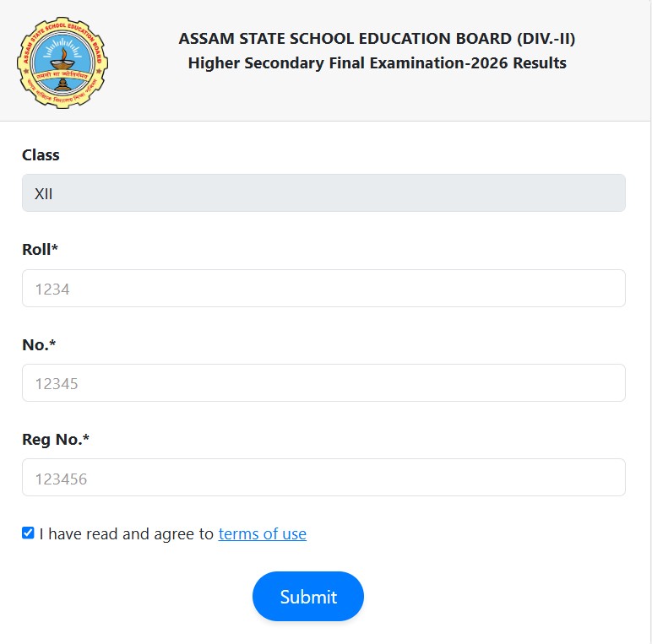Click the "I have read and agree to" text

127,534
